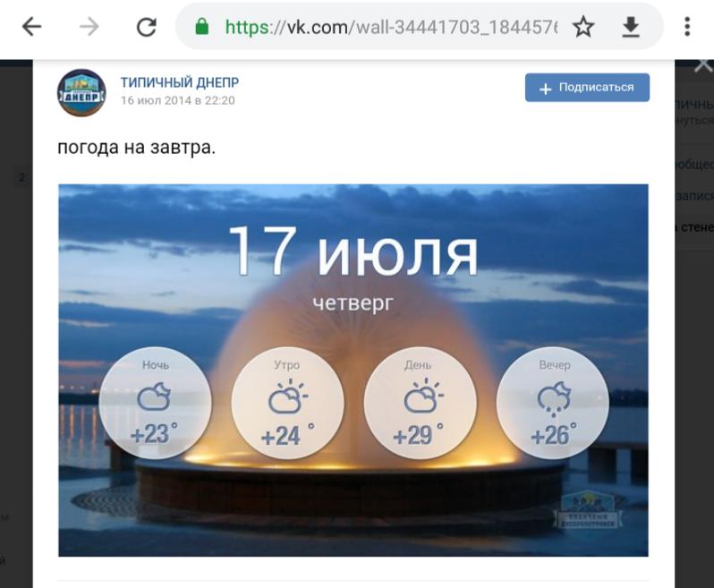This screenshot has width=714, height=588.
Task: Click the green padlock security icon
Action: [201, 27]
